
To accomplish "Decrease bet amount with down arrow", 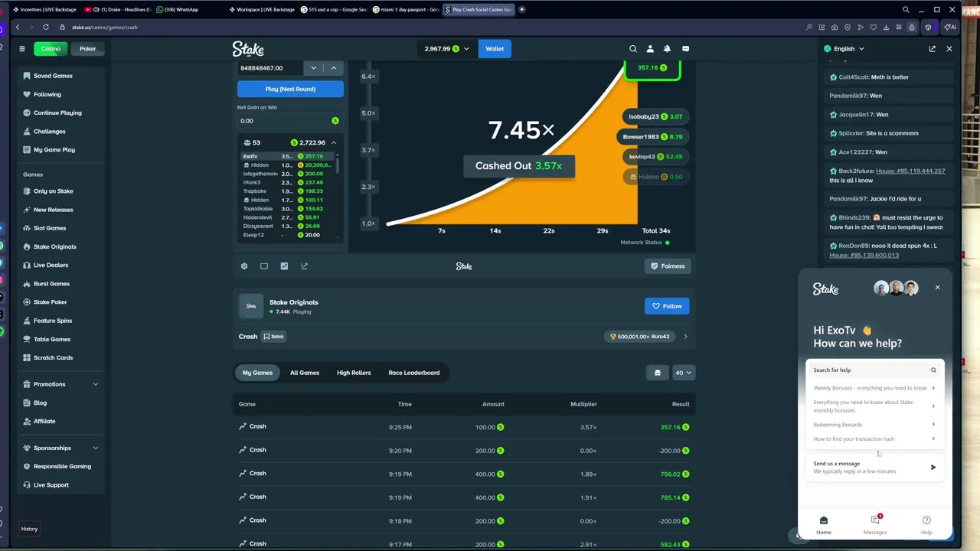I will coord(313,68).
